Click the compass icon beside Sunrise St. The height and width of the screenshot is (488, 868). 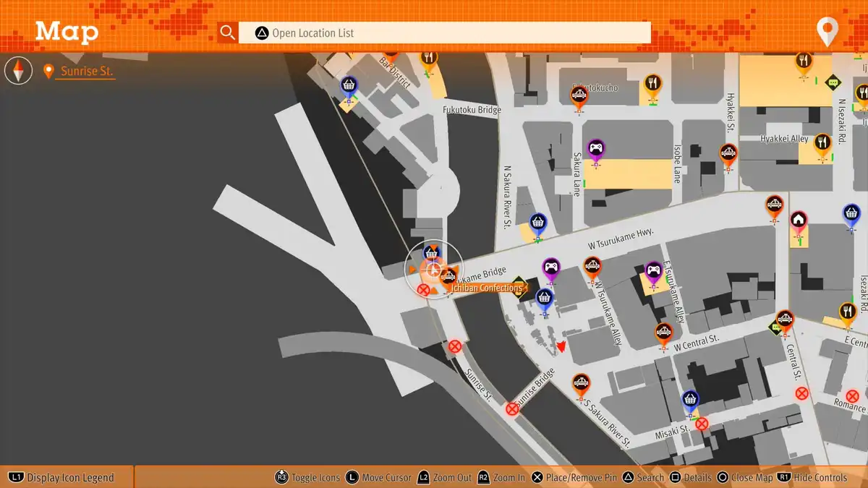tap(19, 71)
